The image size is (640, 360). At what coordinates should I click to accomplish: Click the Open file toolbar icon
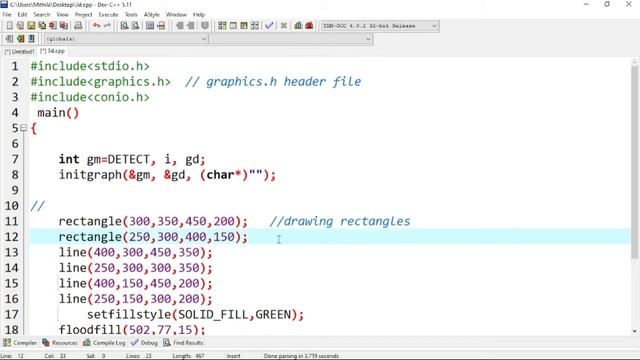click(x=20, y=26)
